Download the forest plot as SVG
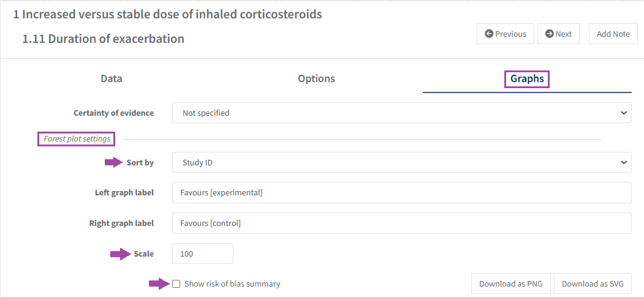The height and width of the screenshot is (297, 644). [593, 284]
